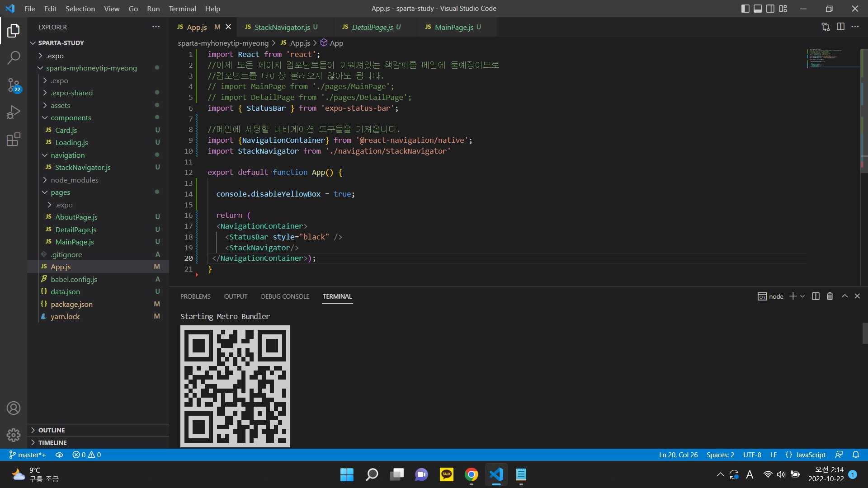
Task: Open package.json in the explorer
Action: [98, 304]
